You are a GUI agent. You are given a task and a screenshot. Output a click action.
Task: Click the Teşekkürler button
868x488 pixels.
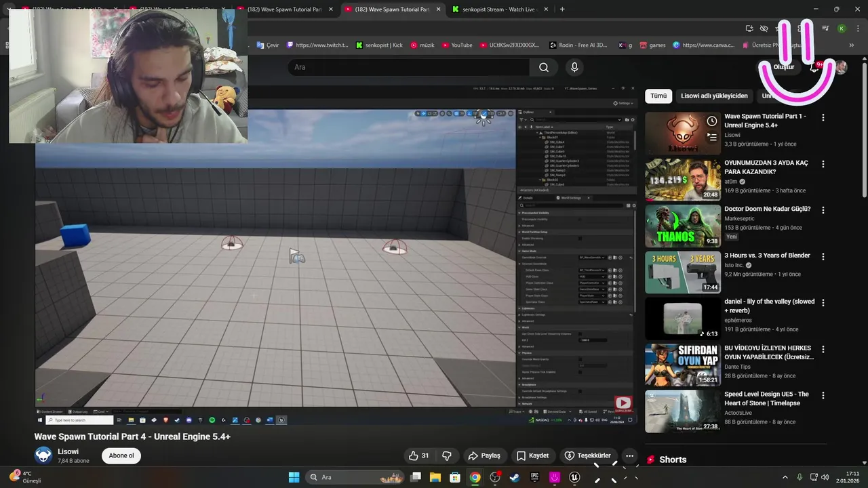(588, 455)
